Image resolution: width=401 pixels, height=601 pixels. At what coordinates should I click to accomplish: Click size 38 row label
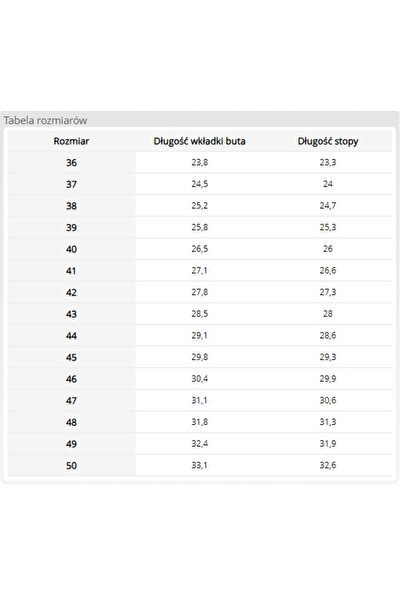point(71,206)
